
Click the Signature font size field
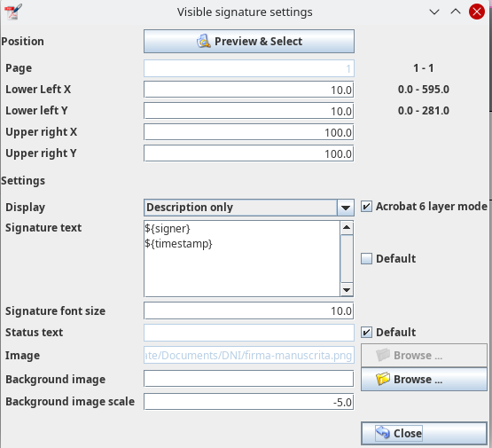tap(249, 310)
